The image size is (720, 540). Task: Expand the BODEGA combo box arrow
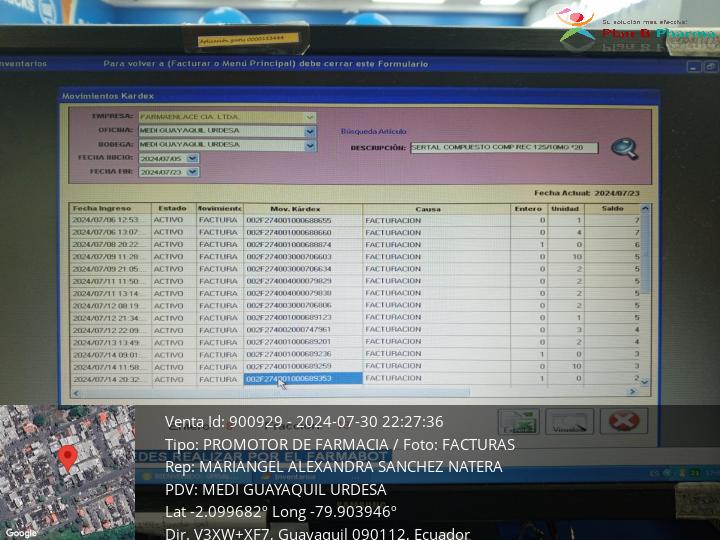pos(310,145)
